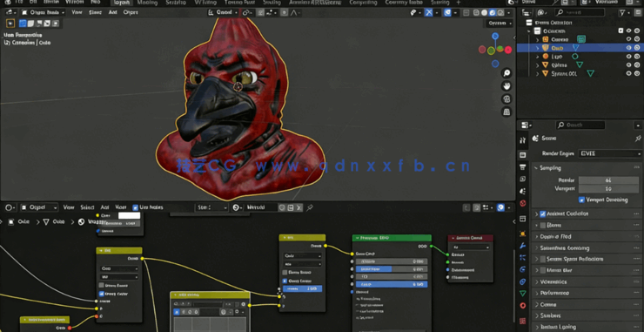The image size is (644, 332).
Task: Add a new workspace with the plus tab
Action: (x=459, y=3)
